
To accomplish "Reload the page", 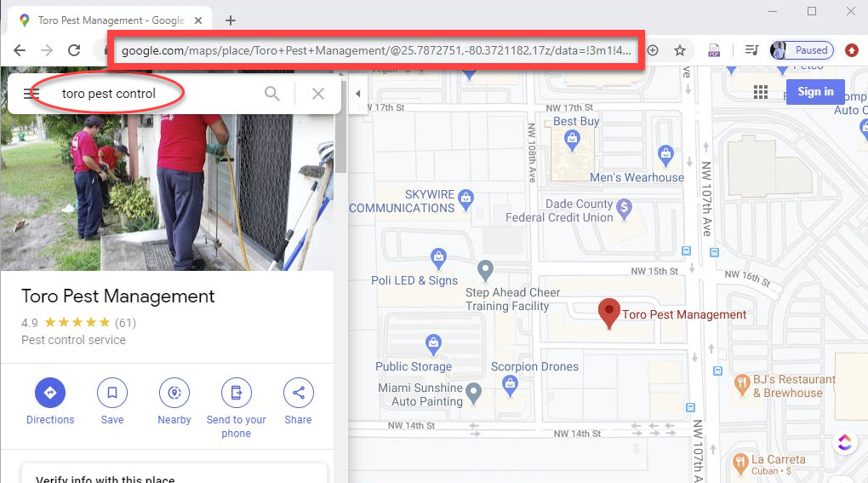I will point(74,50).
